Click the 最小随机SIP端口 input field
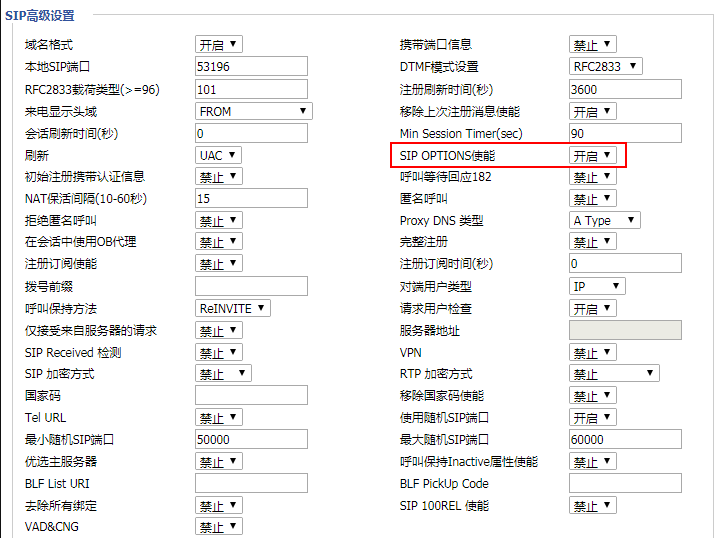Image resolution: width=723 pixels, height=538 pixels. (x=251, y=440)
